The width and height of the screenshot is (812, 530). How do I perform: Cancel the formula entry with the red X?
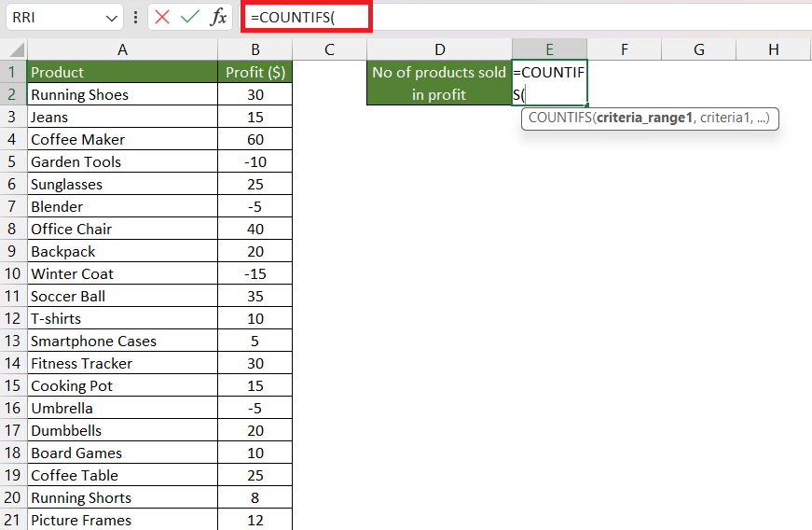click(x=162, y=17)
